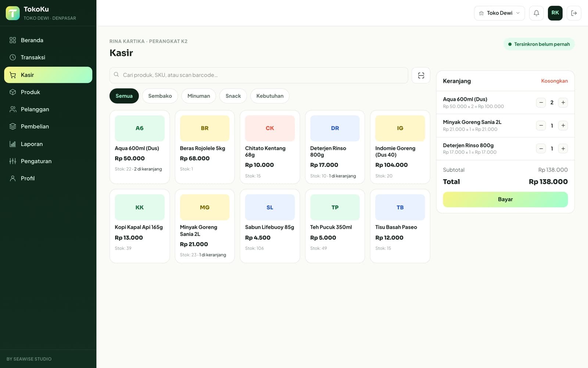Viewport: 588px width, 368px height.
Task: Filter products by Minuman category
Action: pos(198,96)
